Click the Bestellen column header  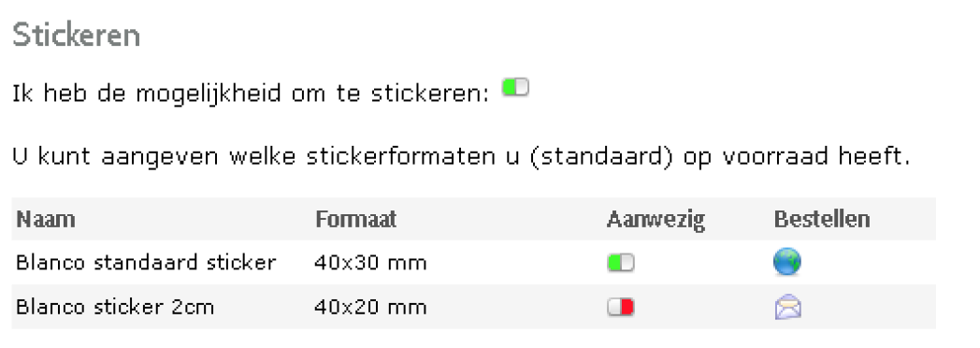pos(822,219)
